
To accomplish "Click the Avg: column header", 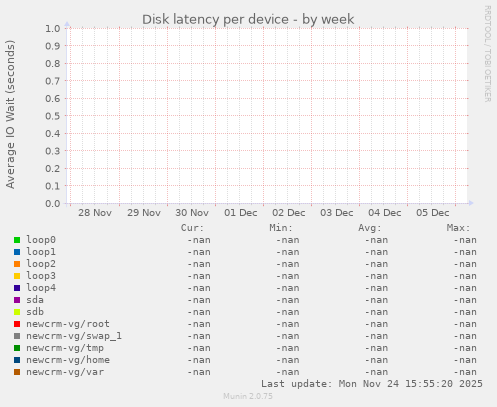I will pyautogui.click(x=370, y=228).
